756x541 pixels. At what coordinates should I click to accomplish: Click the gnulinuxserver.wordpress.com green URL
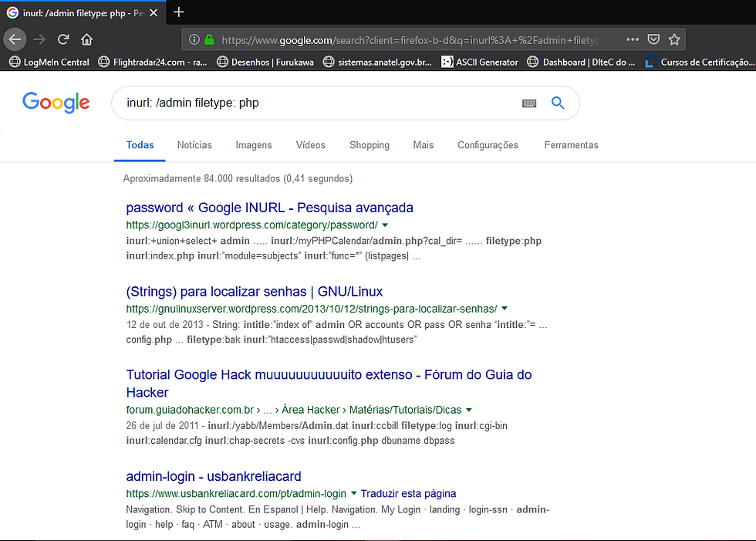pos(312,309)
